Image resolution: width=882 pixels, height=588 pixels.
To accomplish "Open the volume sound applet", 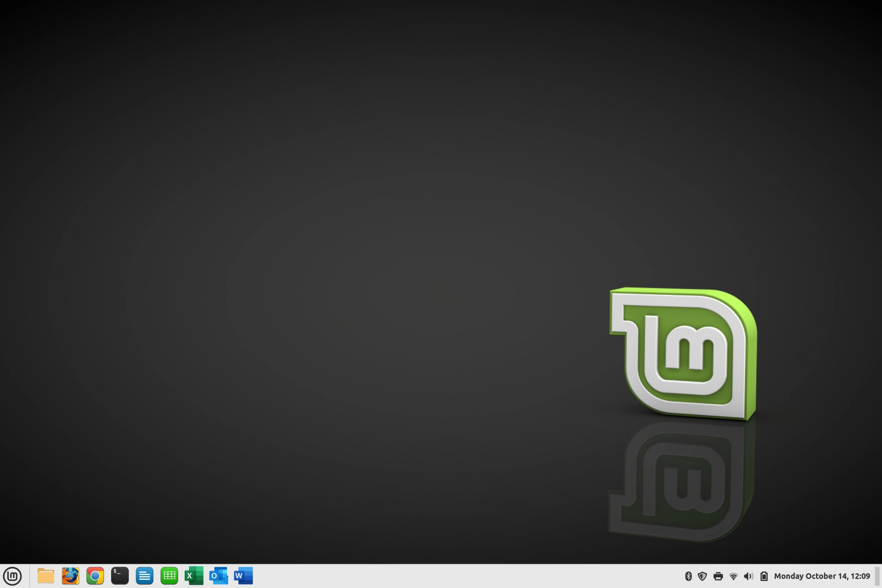I will [748, 576].
